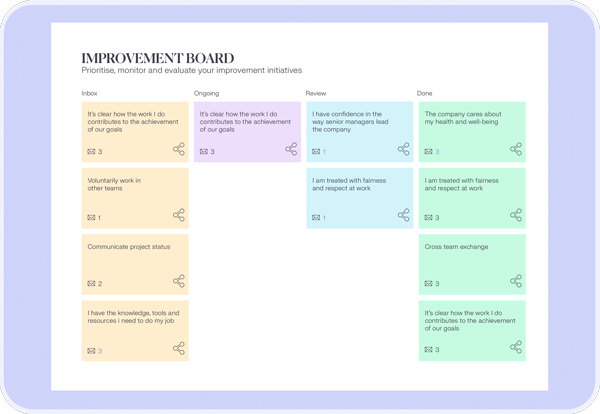Open messages on Communicate project status card

point(91,284)
